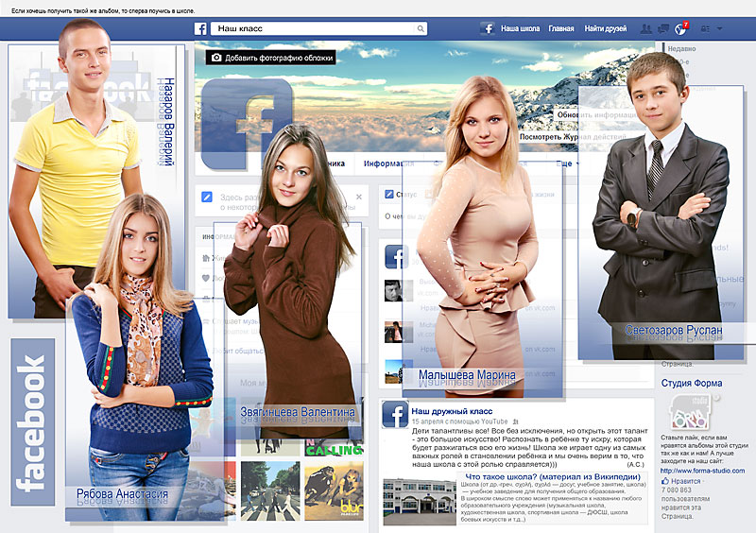
Task: Click the Нравится thumbs-up icon
Action: [x=665, y=481]
